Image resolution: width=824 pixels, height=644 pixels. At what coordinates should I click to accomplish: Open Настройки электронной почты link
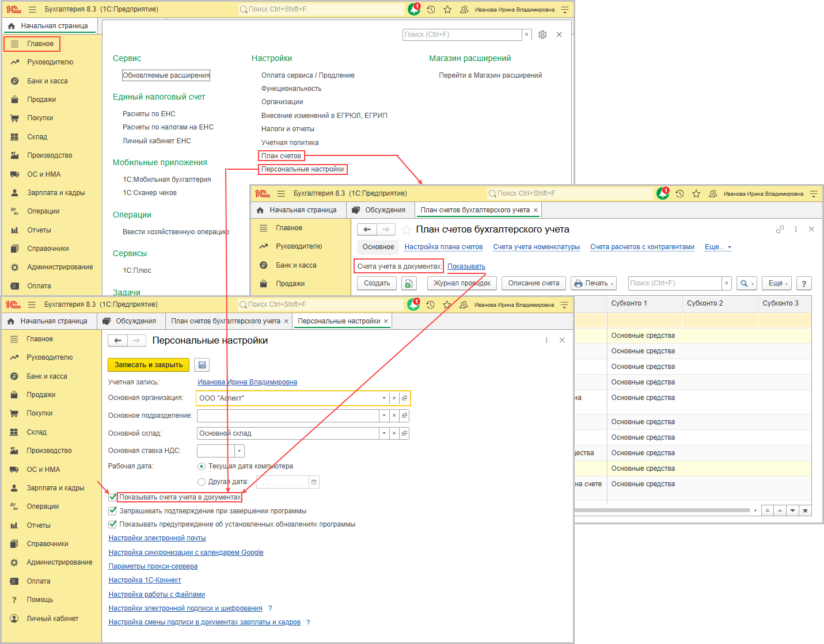(157, 538)
